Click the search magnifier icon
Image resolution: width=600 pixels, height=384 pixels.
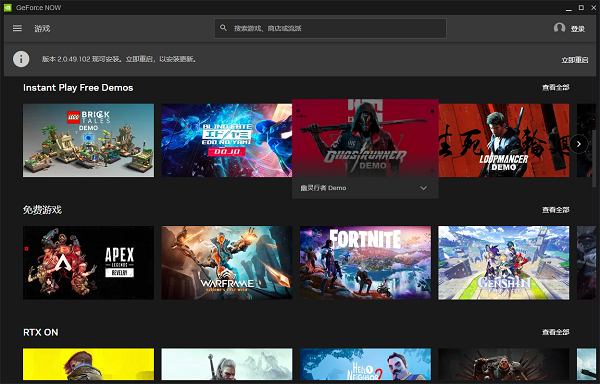pos(223,28)
